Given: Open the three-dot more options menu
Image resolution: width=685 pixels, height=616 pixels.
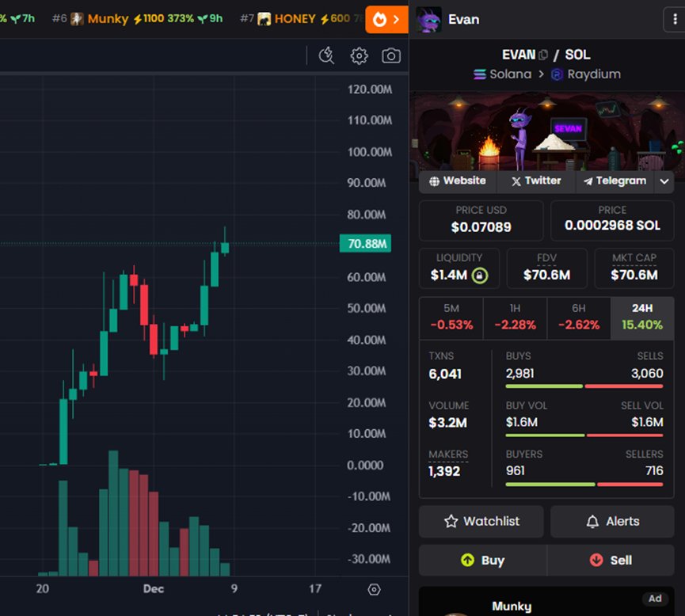Looking at the screenshot, I should (675, 19).
